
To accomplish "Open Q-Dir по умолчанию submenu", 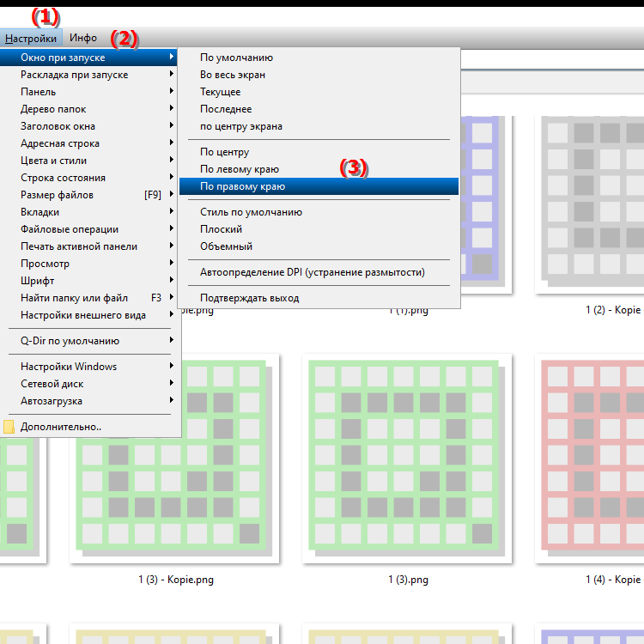I will click(x=88, y=341).
